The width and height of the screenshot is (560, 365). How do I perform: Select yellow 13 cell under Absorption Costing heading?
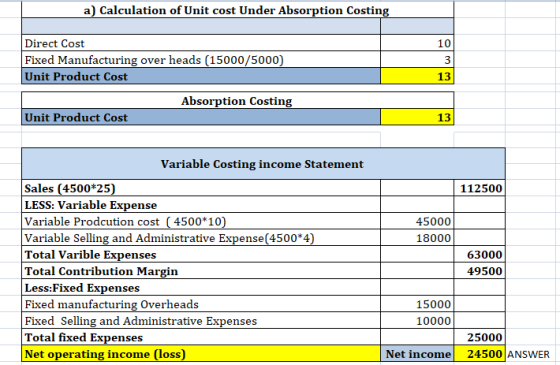click(417, 117)
